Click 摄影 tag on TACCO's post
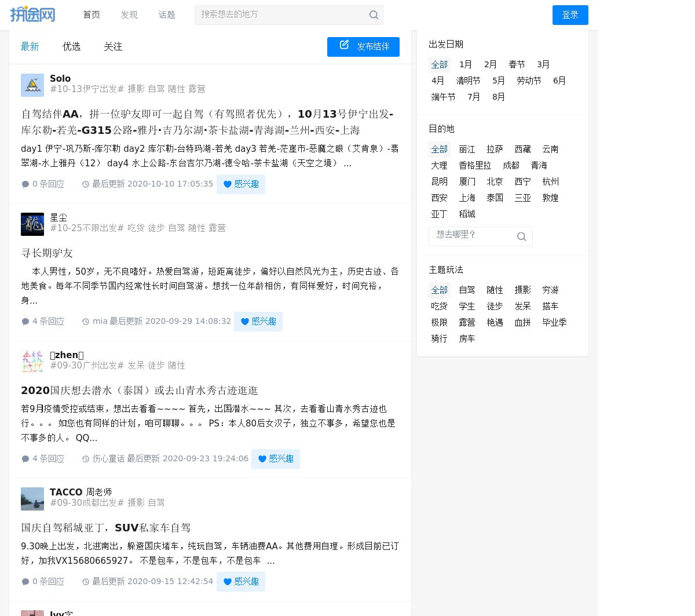This screenshot has height=616, width=695. (x=136, y=503)
